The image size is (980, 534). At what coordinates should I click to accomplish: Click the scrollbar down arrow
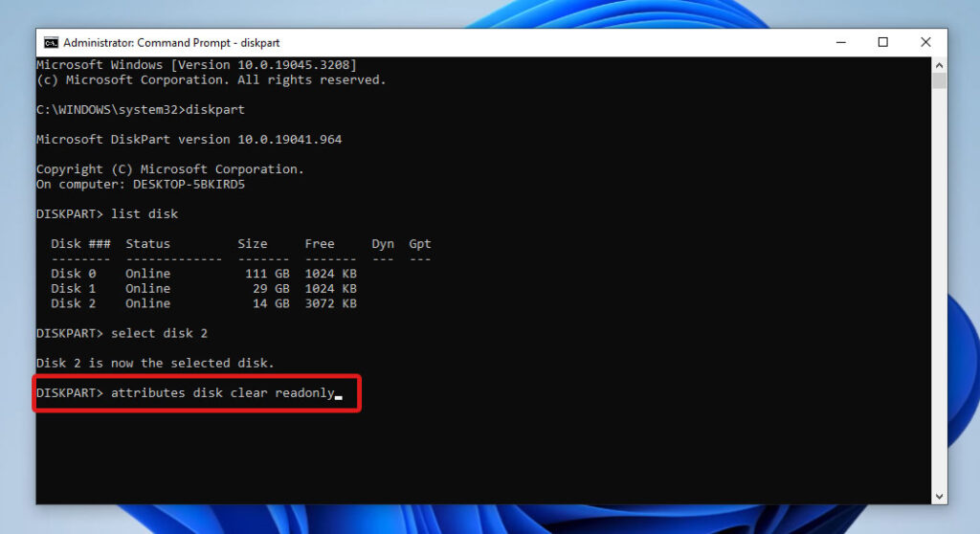click(x=939, y=496)
